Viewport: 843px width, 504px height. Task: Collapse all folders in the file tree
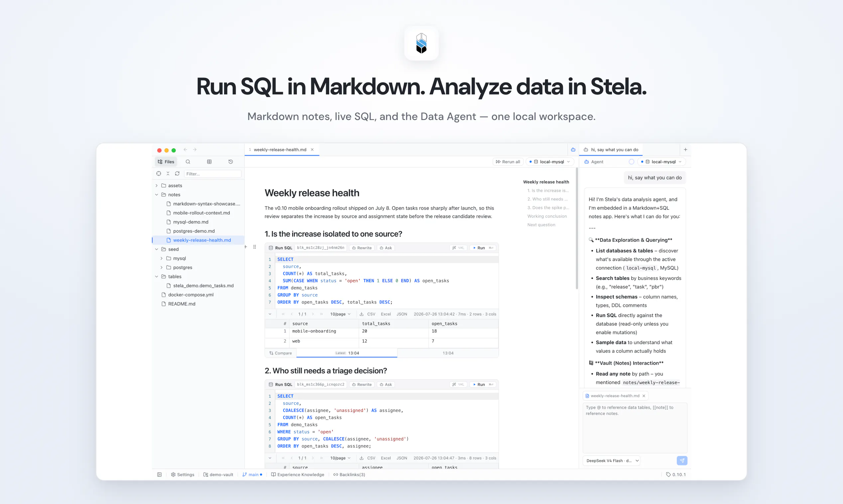point(168,174)
